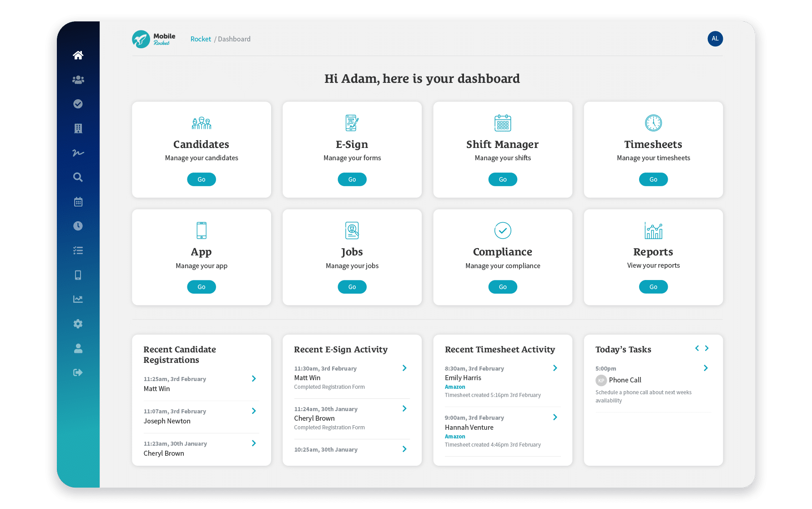Click Go button on Candidates card

click(x=202, y=179)
